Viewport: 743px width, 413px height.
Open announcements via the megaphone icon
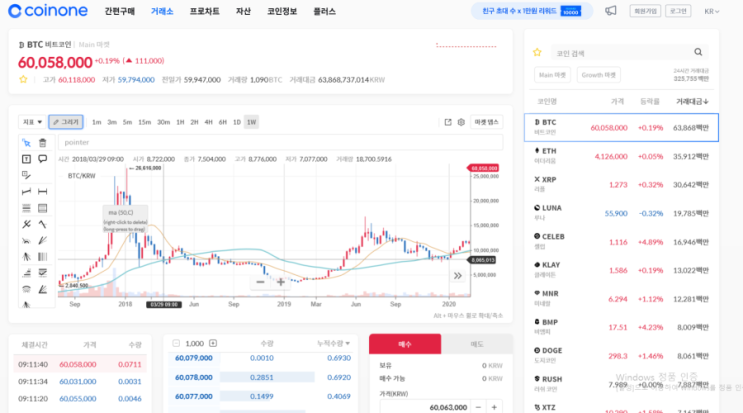click(611, 11)
